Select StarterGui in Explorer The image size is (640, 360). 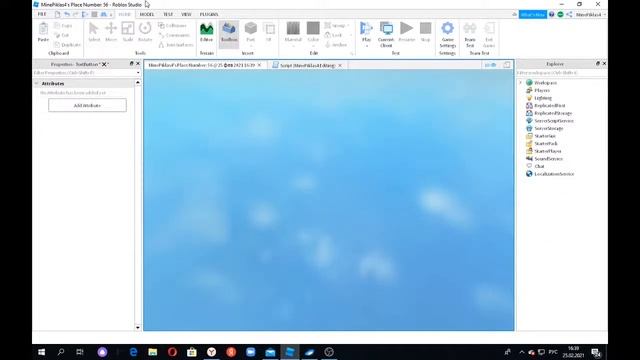[544, 136]
